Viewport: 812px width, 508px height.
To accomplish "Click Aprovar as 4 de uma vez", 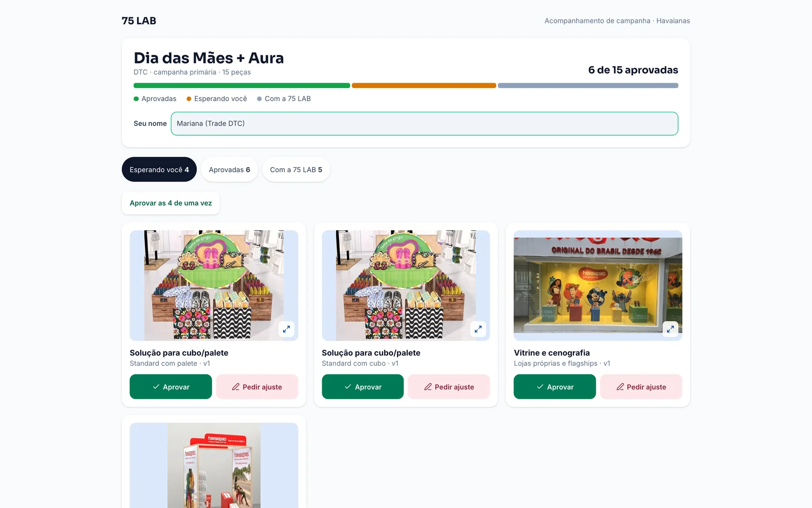I will tap(171, 203).
